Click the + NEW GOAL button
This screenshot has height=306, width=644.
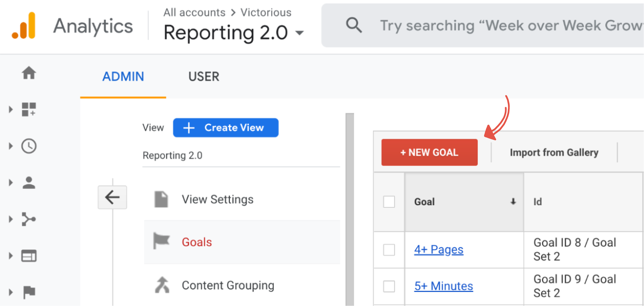pos(429,152)
